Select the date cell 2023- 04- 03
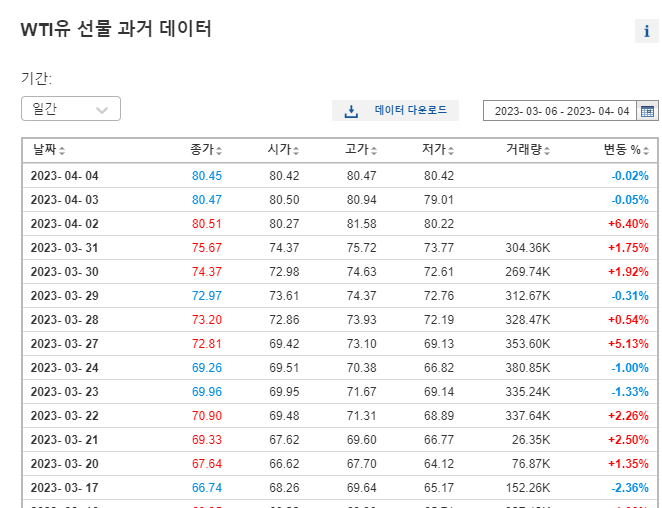 coord(65,200)
